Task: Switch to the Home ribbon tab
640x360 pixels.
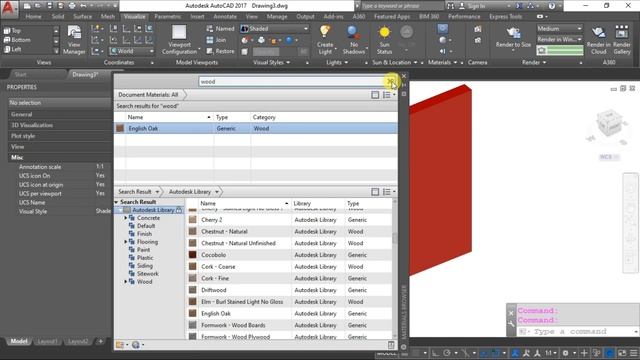Action: (33, 16)
